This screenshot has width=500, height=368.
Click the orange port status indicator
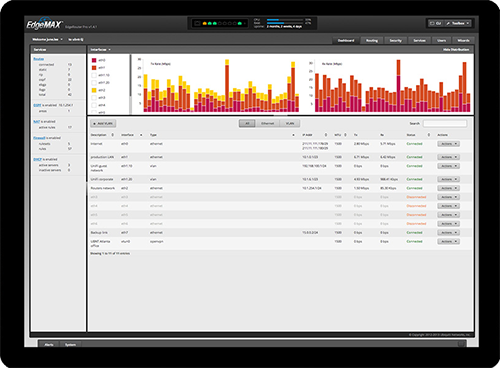click(204, 24)
